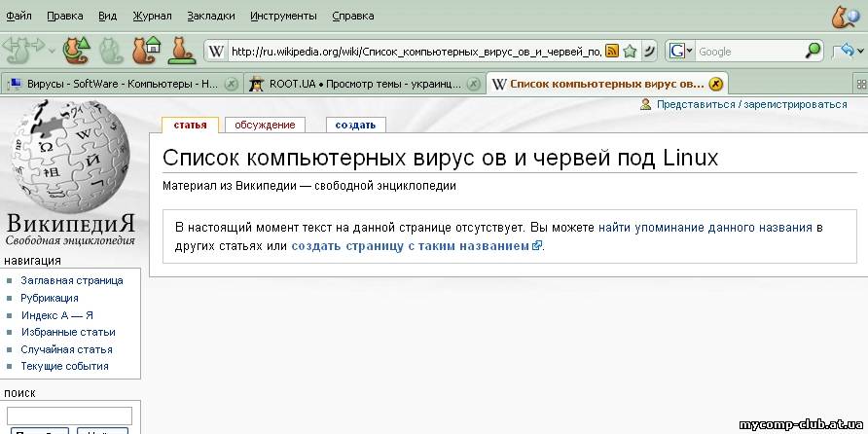Click the page title Список компьютерных вирус ов
This screenshot has height=434, width=868.
(440, 159)
